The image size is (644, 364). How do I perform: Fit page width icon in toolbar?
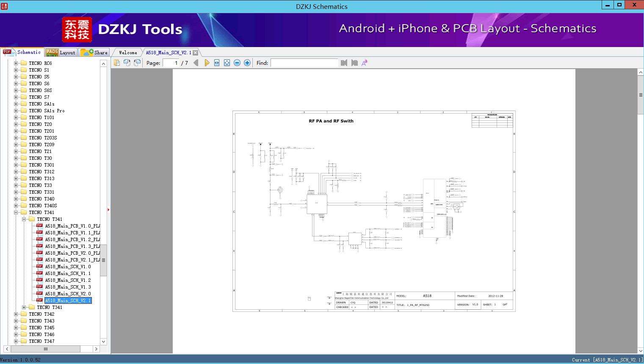pos(217,63)
